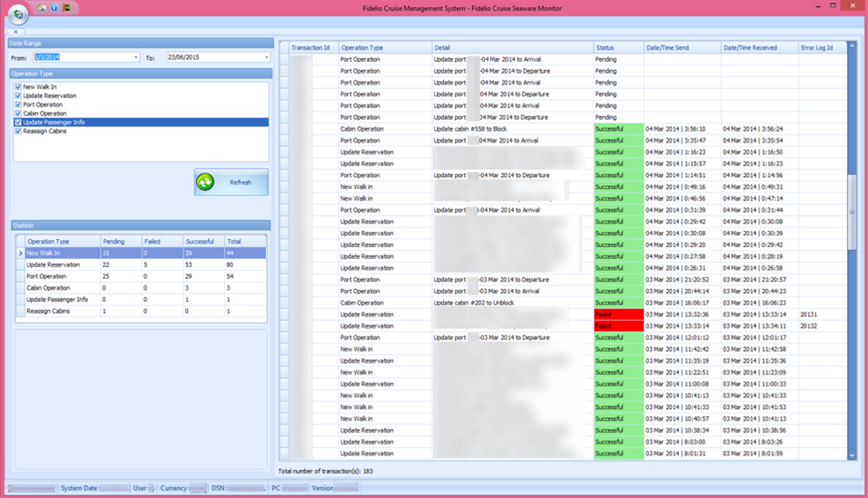This screenshot has width=868, height=498.
Task: Toggle the Update Reservation checkbox
Action: (x=18, y=95)
